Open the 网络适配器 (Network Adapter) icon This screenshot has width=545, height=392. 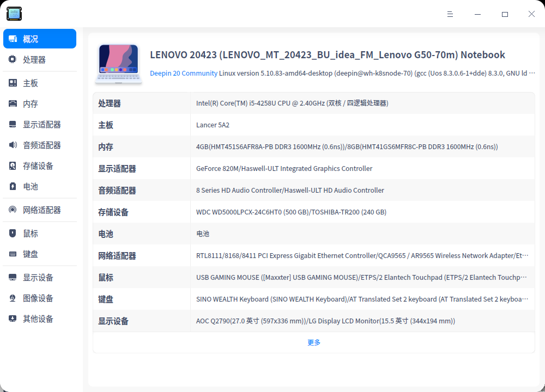(x=12, y=210)
